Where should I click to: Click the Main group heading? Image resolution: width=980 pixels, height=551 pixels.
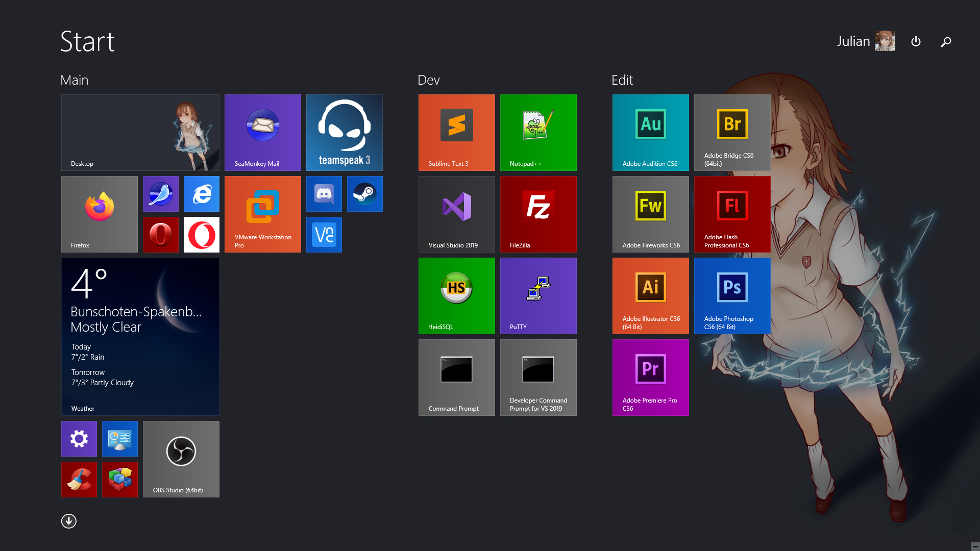[75, 80]
